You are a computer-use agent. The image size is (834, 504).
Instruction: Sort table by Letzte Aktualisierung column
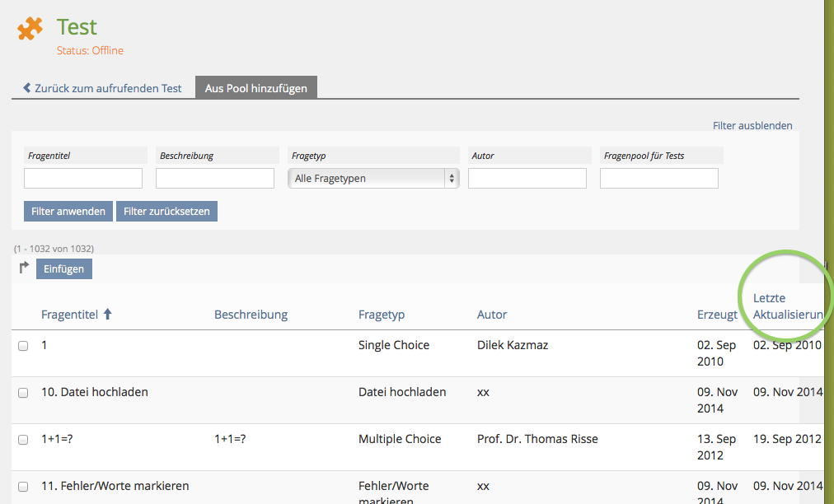[787, 306]
